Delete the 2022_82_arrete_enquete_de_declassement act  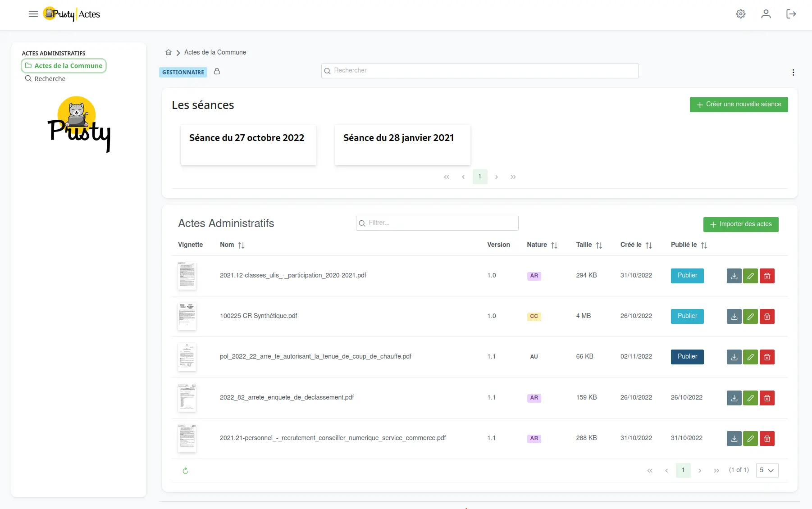point(767,398)
